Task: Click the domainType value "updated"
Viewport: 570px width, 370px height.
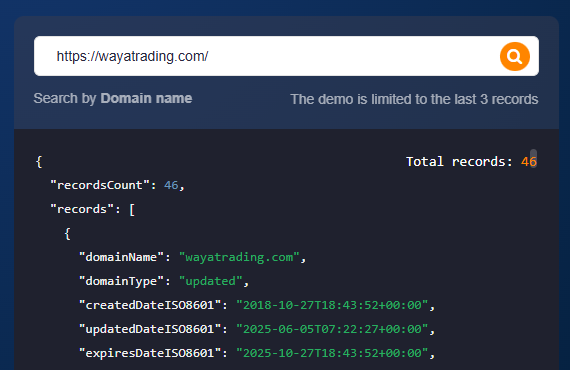Action: (x=210, y=281)
